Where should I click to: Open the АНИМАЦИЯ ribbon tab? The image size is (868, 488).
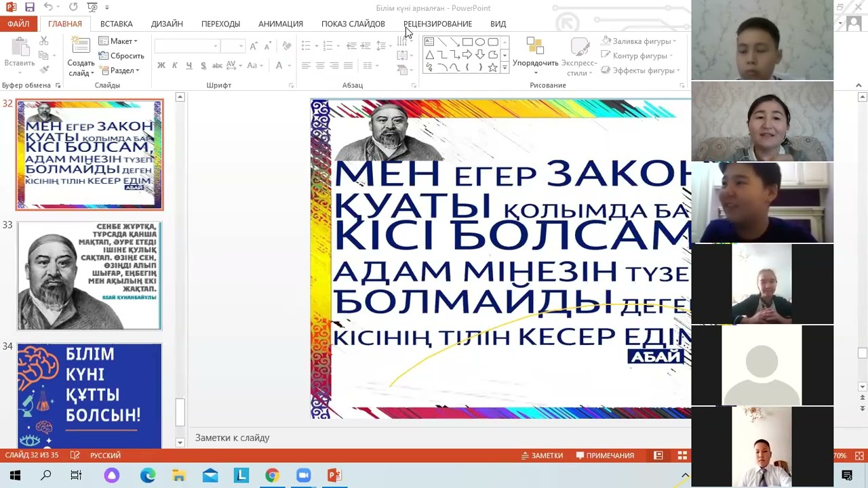tap(280, 24)
